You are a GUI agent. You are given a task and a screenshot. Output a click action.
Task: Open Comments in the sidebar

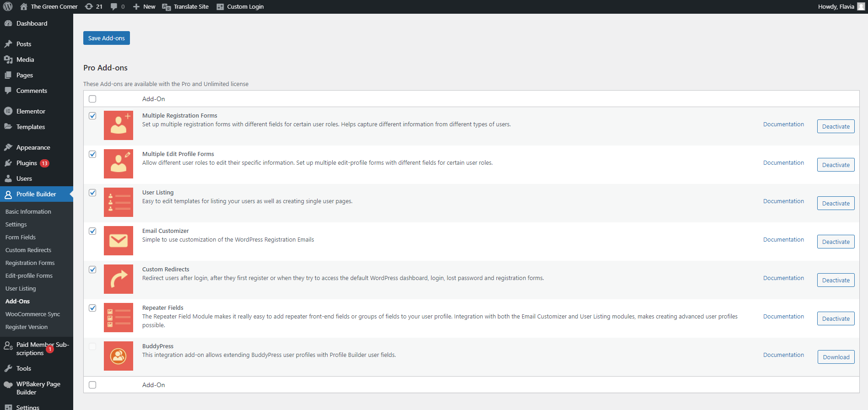pyautogui.click(x=37, y=91)
